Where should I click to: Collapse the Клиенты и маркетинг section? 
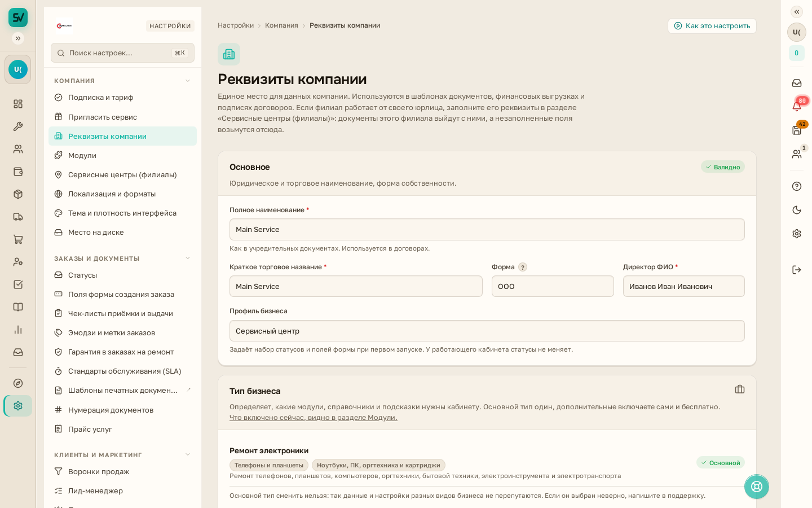tap(188, 455)
